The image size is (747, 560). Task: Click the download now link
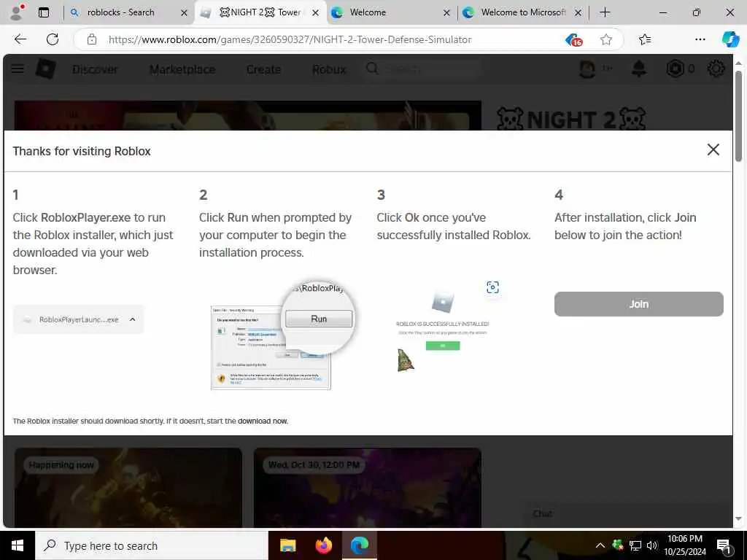coord(263,421)
